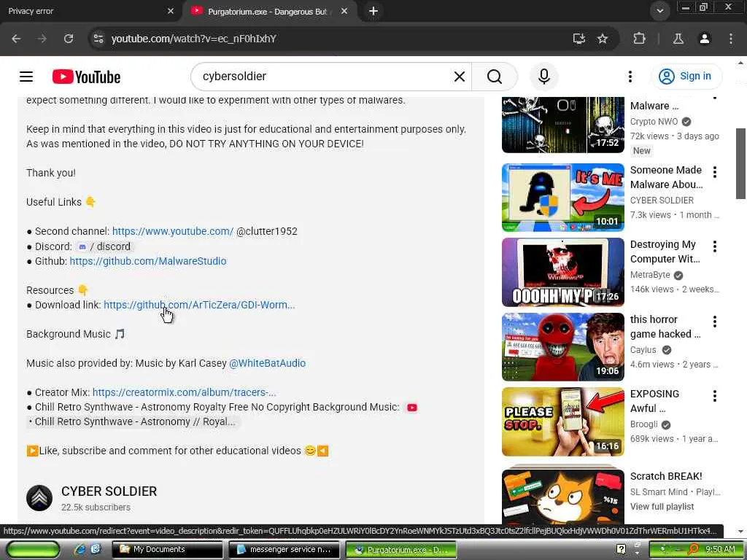Screen dimensions: 747x560
Task: Open My Documents from the taskbar
Action: (x=167, y=549)
